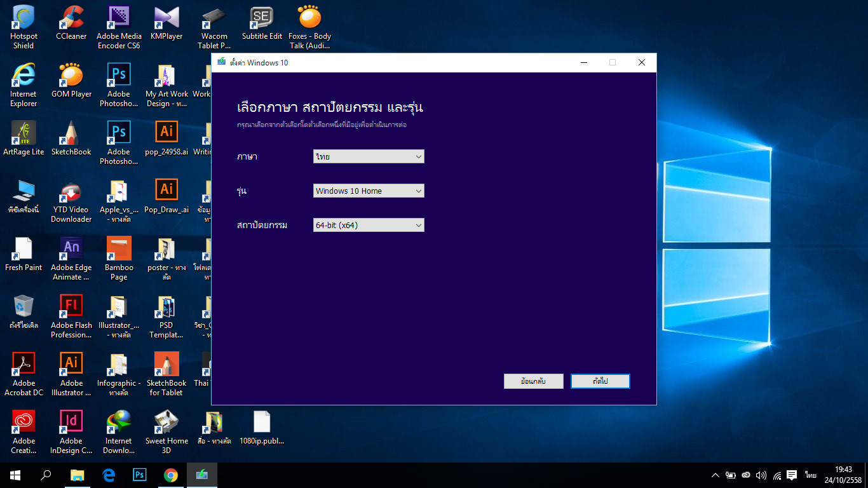
Task: Open taskbar Search magnifier
Action: (x=46, y=475)
